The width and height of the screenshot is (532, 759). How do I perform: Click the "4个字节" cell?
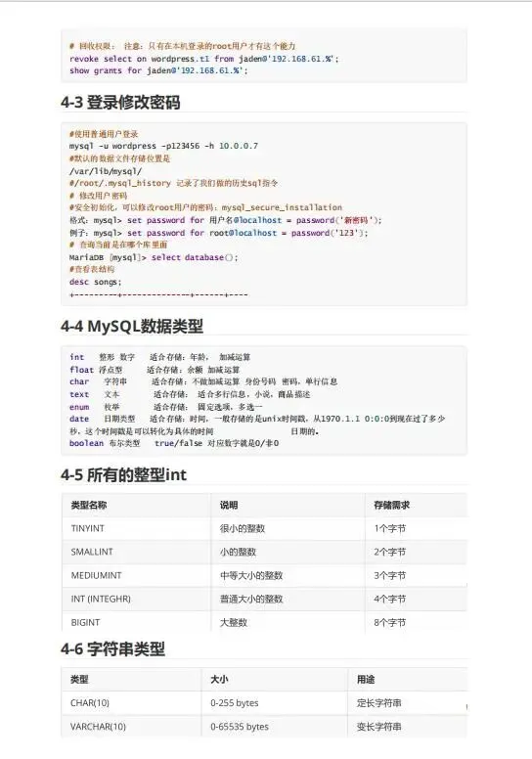389,599
